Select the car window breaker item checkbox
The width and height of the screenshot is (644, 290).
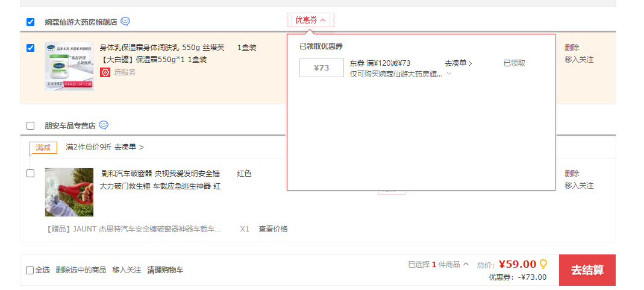coord(31,174)
